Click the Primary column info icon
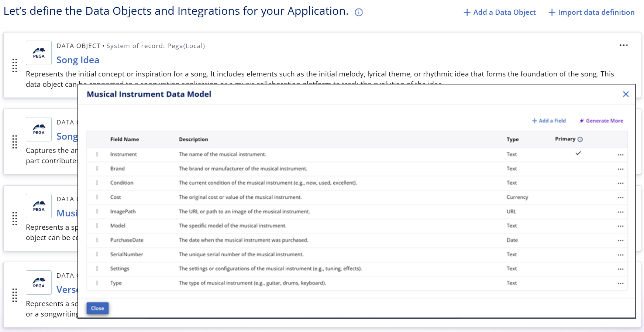Image resolution: width=644 pixels, height=332 pixels. pyautogui.click(x=580, y=139)
